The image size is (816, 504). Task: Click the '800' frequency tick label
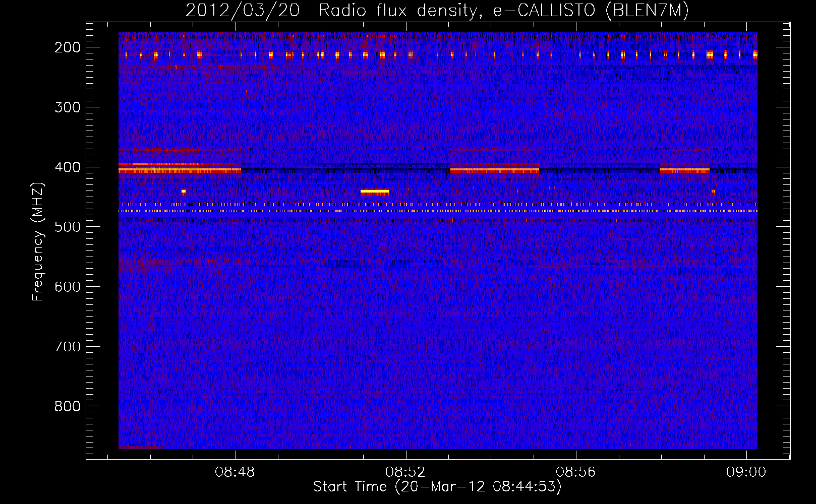coord(68,406)
